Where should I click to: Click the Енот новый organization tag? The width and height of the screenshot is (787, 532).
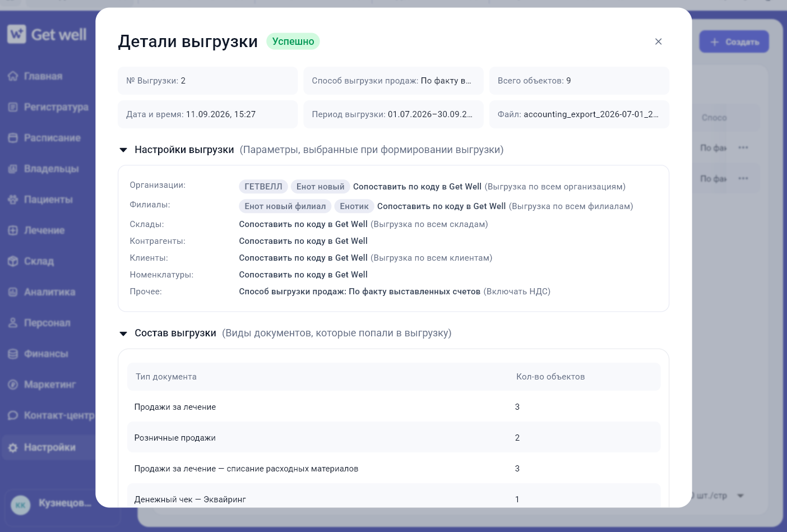321,187
